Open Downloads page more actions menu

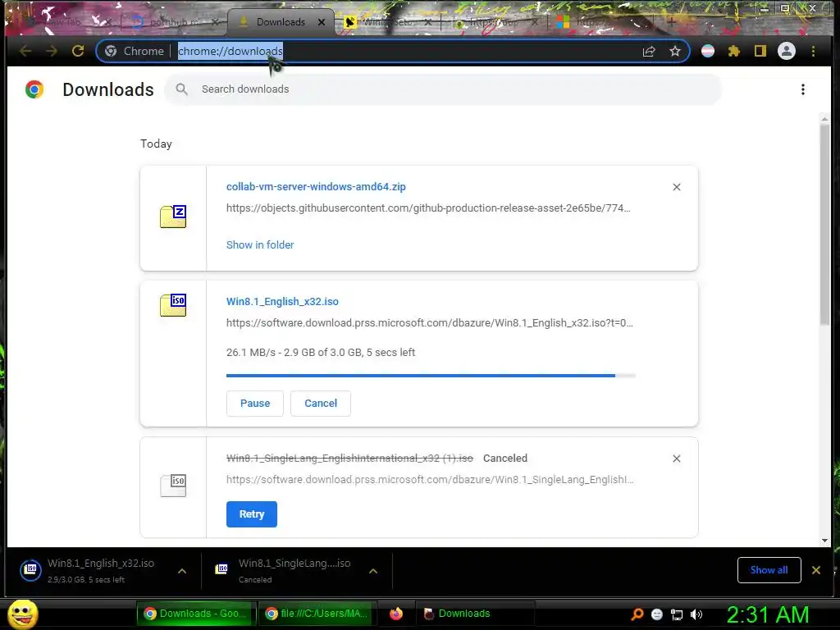click(802, 89)
